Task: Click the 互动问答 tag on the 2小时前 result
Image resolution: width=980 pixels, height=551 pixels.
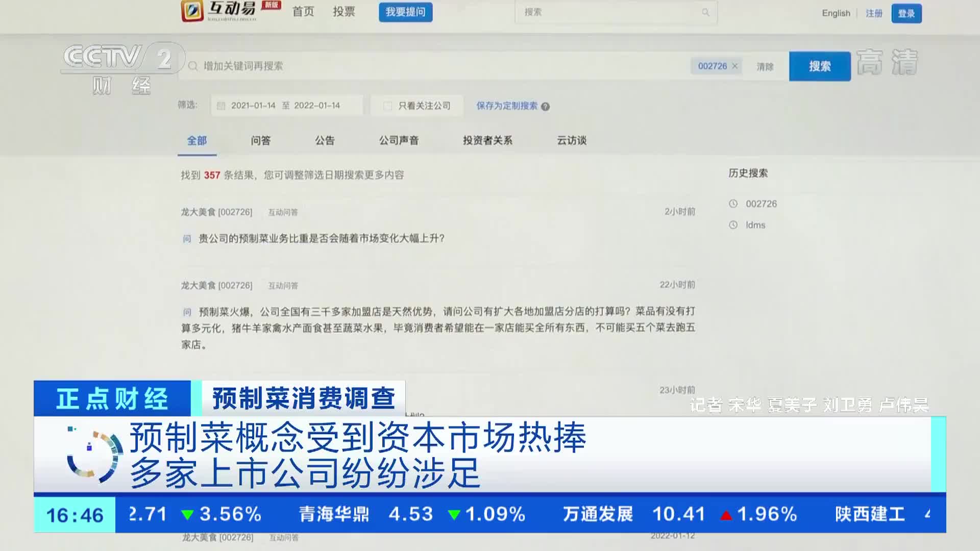Action: [x=283, y=212]
